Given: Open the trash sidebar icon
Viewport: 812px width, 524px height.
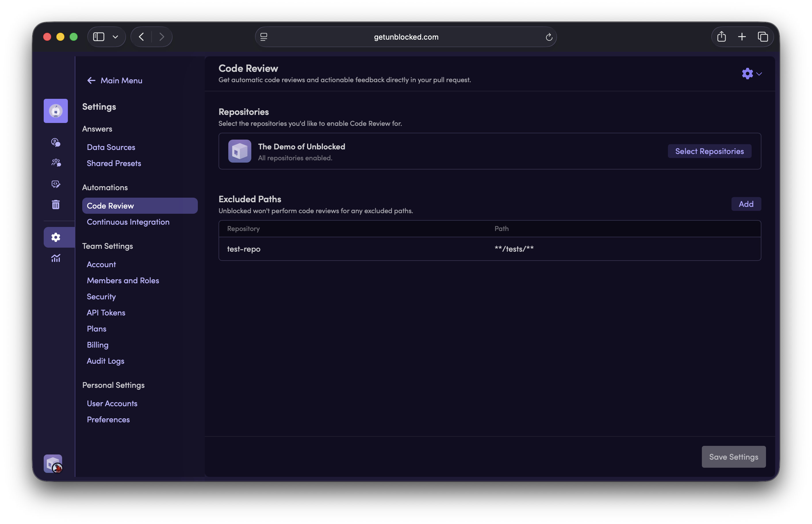Looking at the screenshot, I should 55,205.
